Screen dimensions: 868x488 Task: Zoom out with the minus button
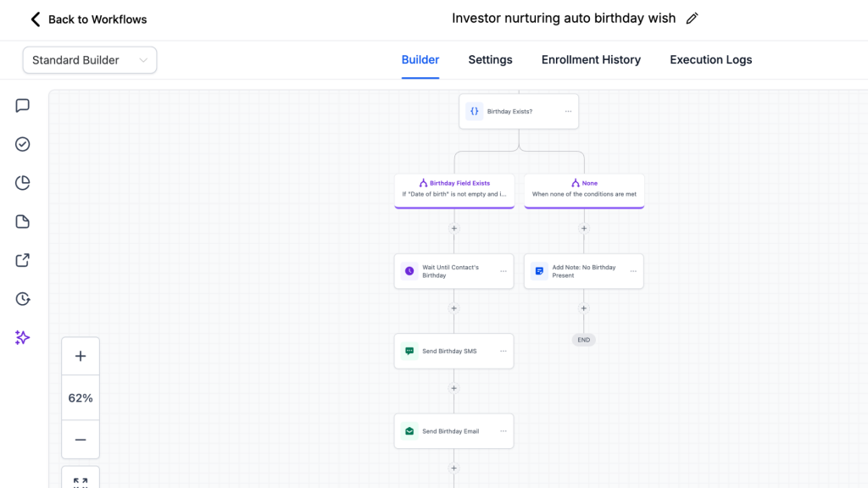pyautogui.click(x=81, y=440)
